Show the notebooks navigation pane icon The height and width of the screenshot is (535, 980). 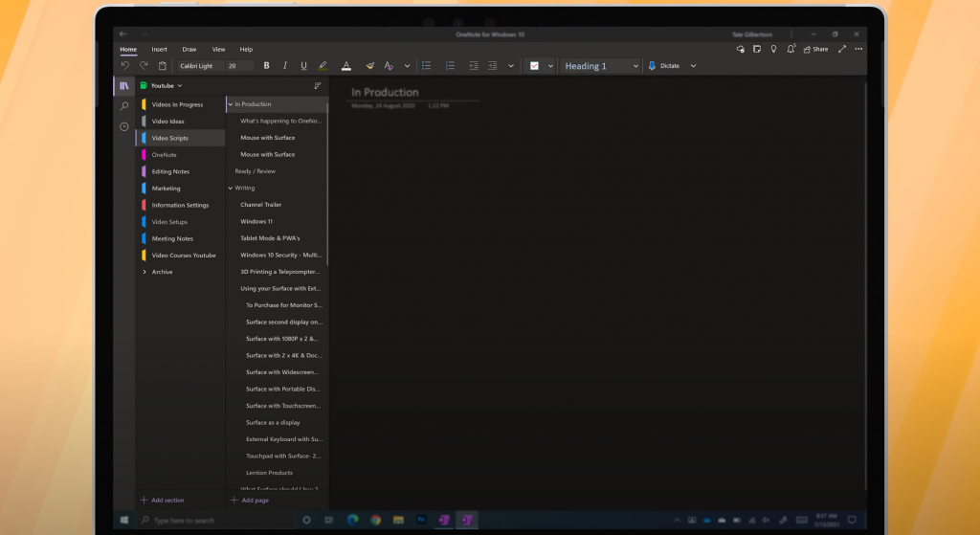[123, 85]
